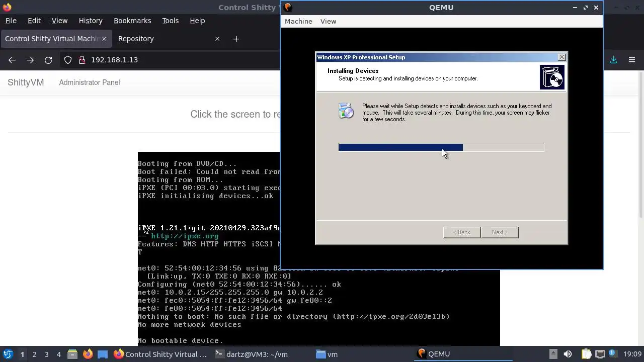Click the tracking protection shield icon
Screen dimensions: 644x362
[x=68, y=60]
